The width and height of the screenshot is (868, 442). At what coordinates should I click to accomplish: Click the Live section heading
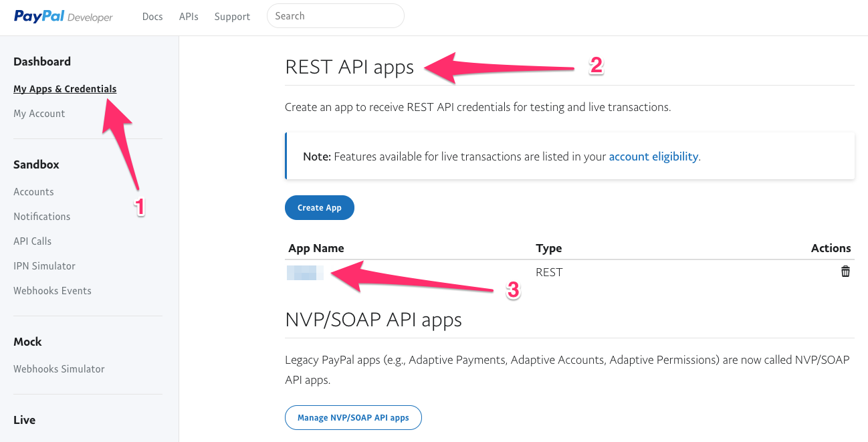(x=24, y=419)
